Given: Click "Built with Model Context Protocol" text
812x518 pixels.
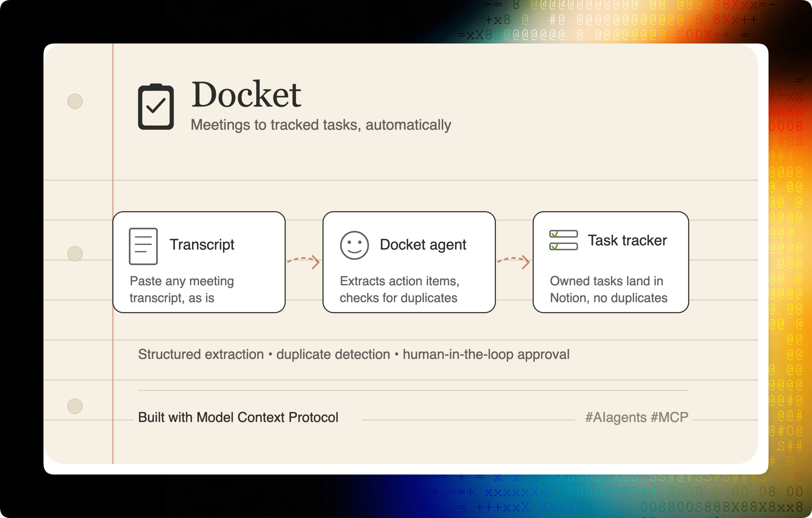Looking at the screenshot, I should (238, 417).
